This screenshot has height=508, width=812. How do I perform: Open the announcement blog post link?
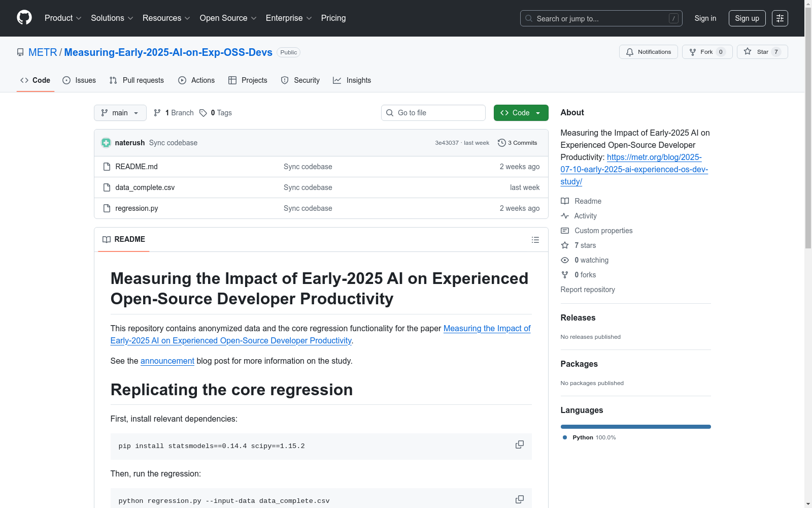tap(167, 361)
